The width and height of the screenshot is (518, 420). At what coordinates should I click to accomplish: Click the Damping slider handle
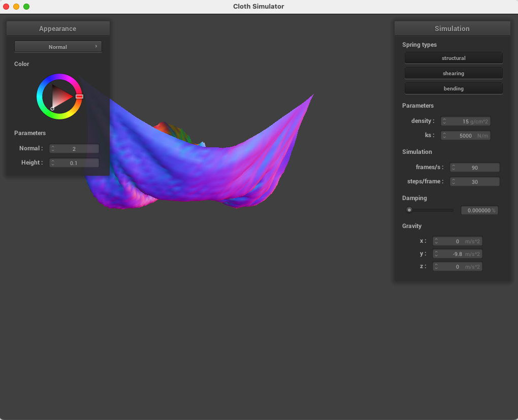tap(409, 210)
